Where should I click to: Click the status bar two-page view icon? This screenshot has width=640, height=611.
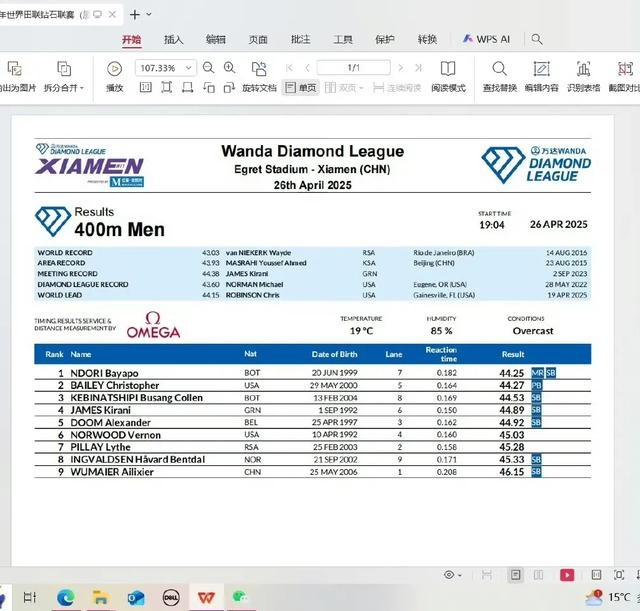[x=538, y=575]
